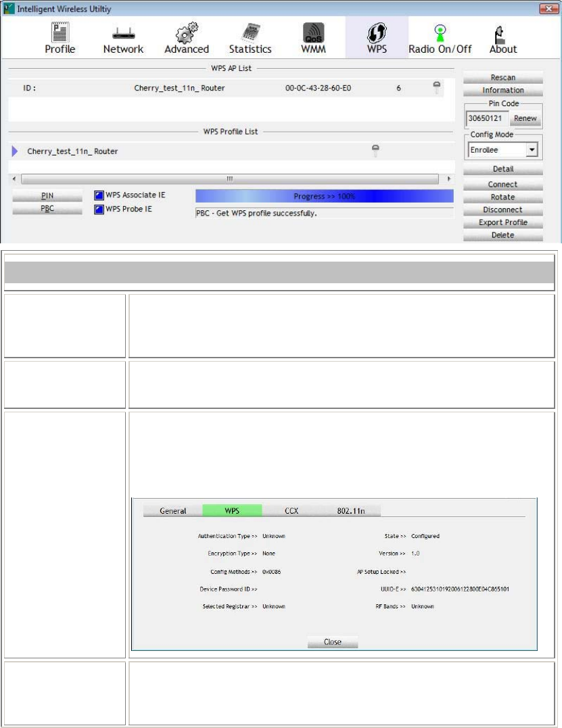The height and width of the screenshot is (728, 562).
Task: Click the key icon in WPS Profile List row
Action: coord(375,151)
